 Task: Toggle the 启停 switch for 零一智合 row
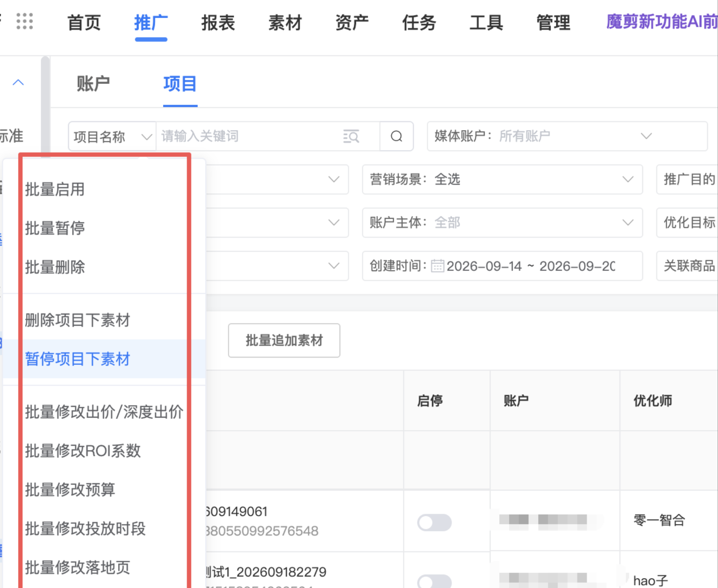434,522
